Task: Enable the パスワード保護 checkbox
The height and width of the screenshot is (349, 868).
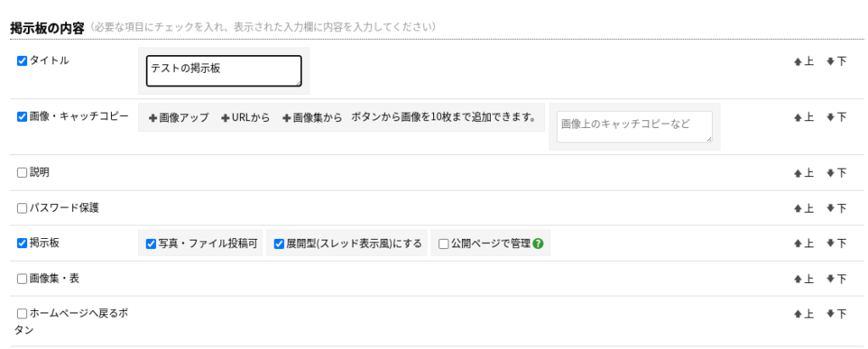Action: coord(23,208)
